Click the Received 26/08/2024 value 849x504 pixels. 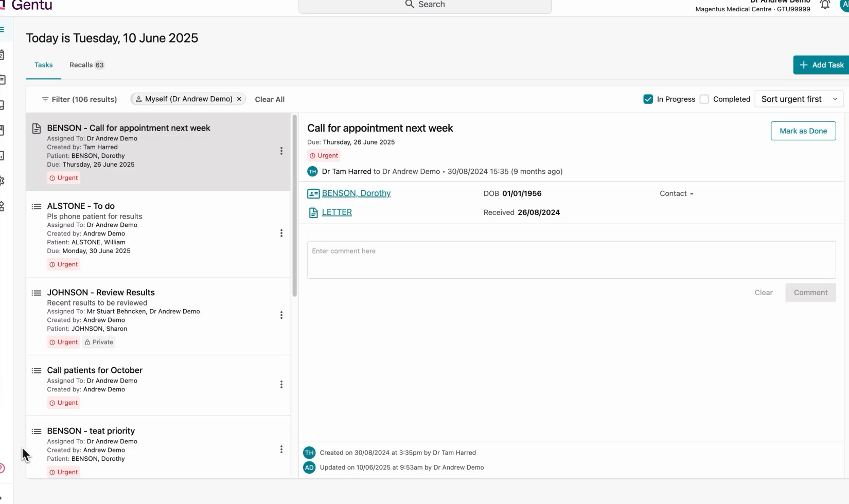pos(539,212)
